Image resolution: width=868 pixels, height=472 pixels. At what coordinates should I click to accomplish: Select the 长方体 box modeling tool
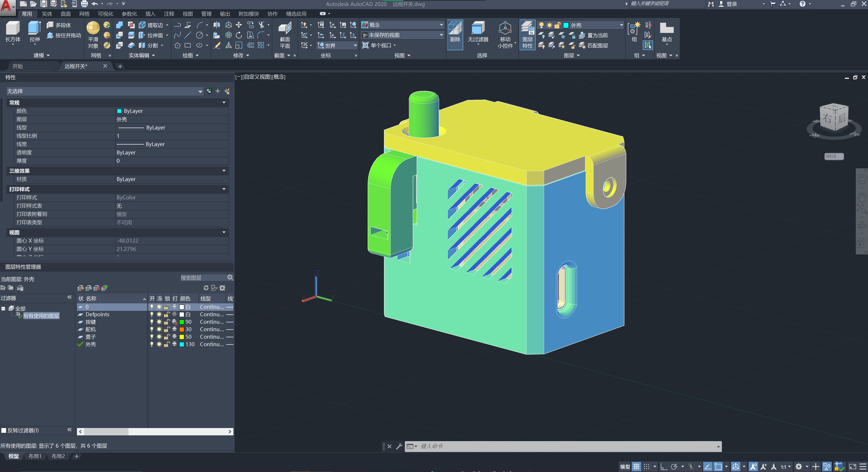coord(13,28)
